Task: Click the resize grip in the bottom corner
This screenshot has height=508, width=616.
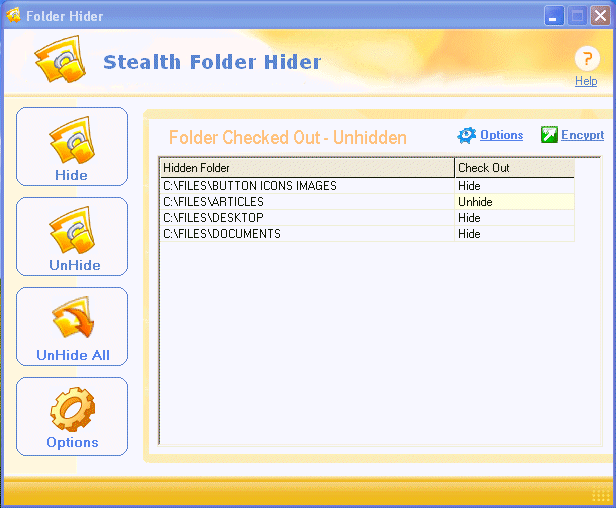Action: 601,495
